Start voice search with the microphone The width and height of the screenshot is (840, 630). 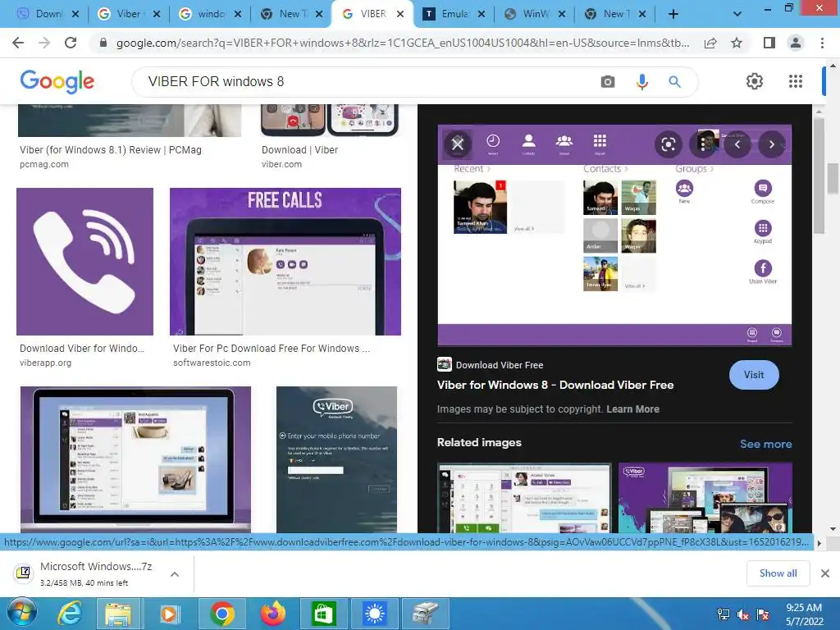pyautogui.click(x=641, y=81)
